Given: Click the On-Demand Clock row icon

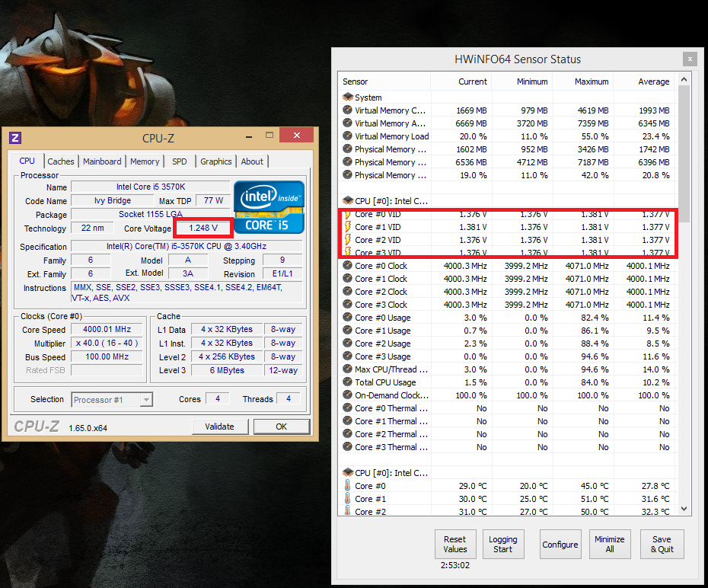Looking at the screenshot, I should pyautogui.click(x=347, y=395).
